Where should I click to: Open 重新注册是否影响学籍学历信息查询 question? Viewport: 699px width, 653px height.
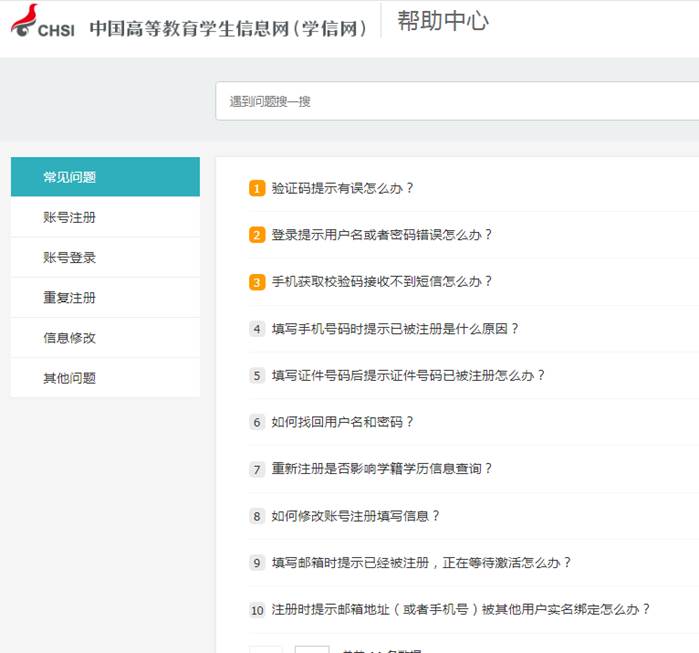pyautogui.click(x=382, y=469)
